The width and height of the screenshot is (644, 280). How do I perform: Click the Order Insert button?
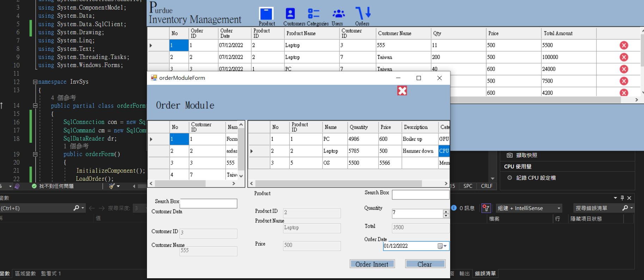372,264
